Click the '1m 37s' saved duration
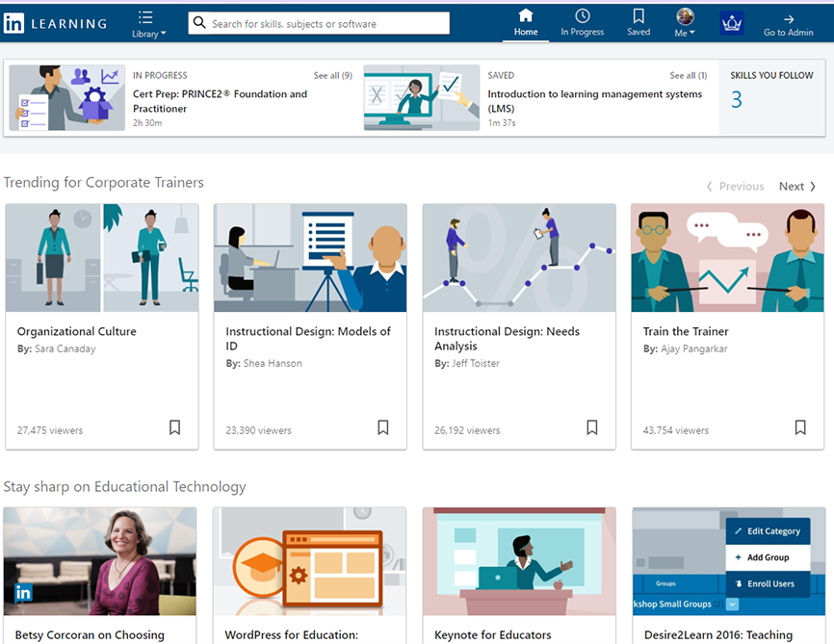 (x=502, y=123)
